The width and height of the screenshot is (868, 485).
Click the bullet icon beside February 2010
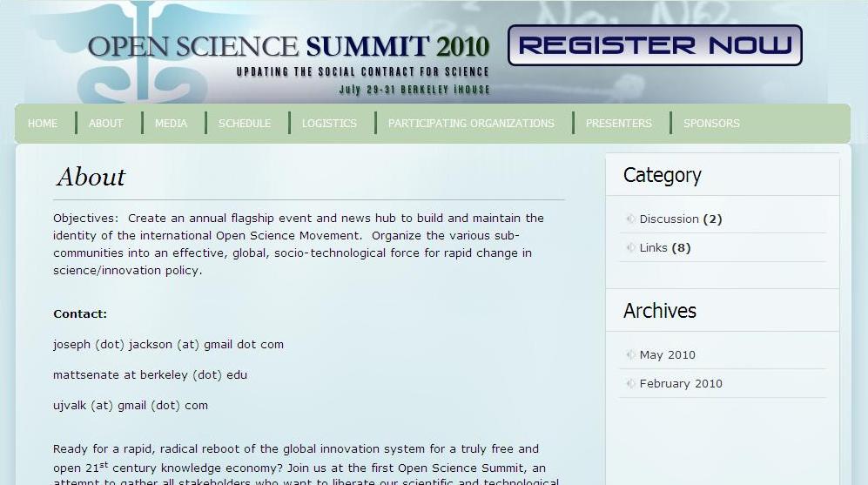[x=630, y=384]
